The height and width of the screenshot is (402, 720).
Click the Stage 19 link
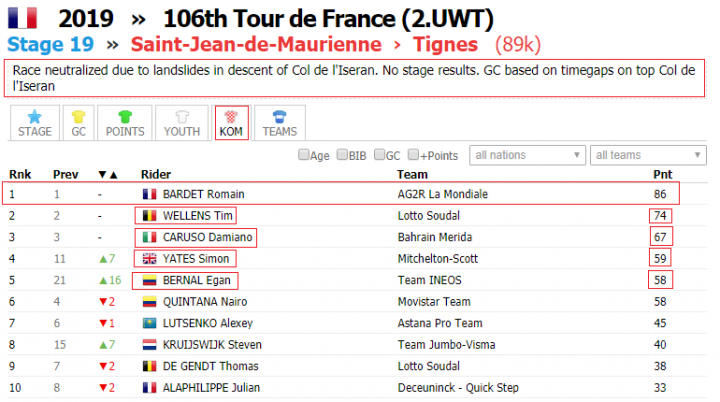coord(51,45)
